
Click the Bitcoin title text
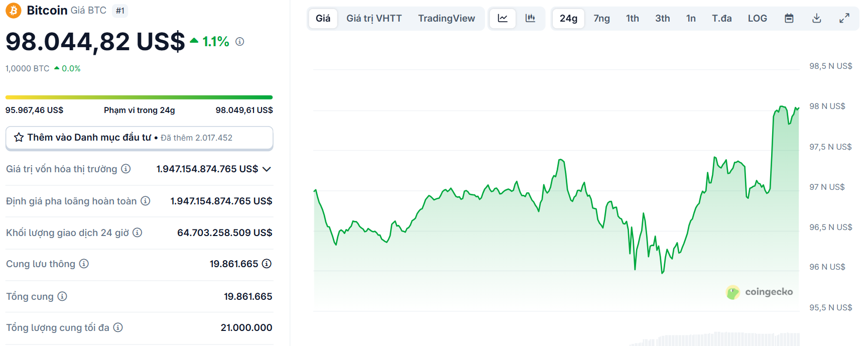[47, 10]
